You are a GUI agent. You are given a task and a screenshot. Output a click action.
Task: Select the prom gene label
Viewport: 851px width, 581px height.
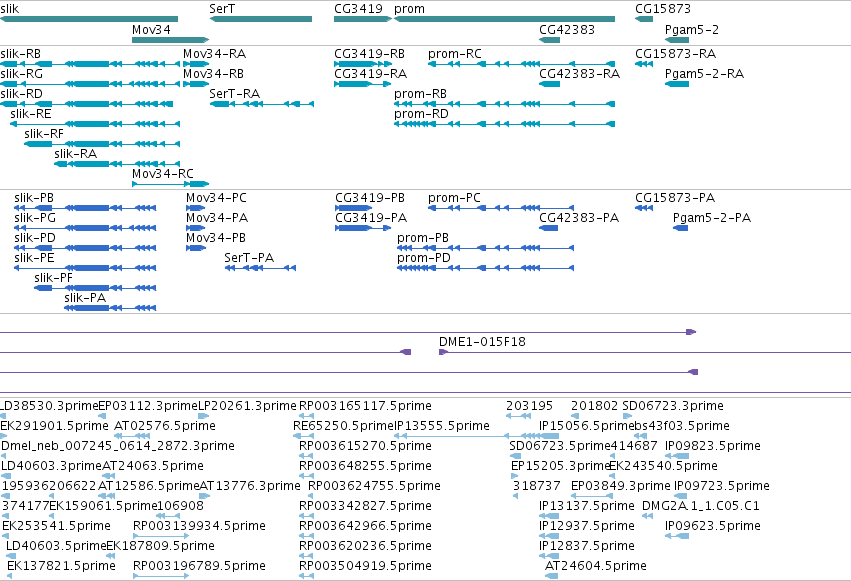(x=409, y=9)
